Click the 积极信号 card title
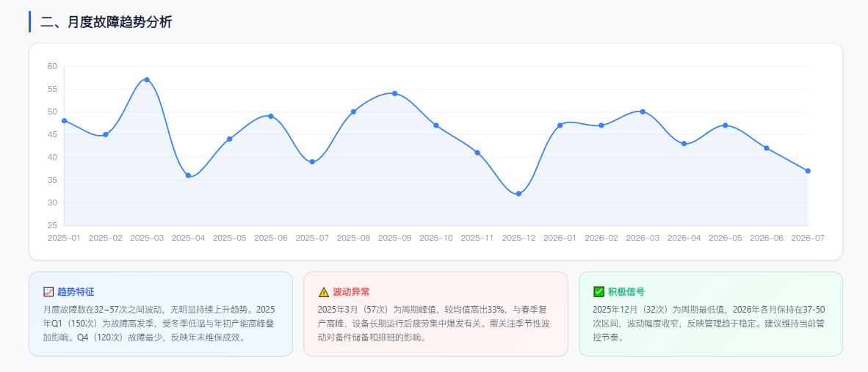This screenshot has height=372, width=868. [x=626, y=292]
